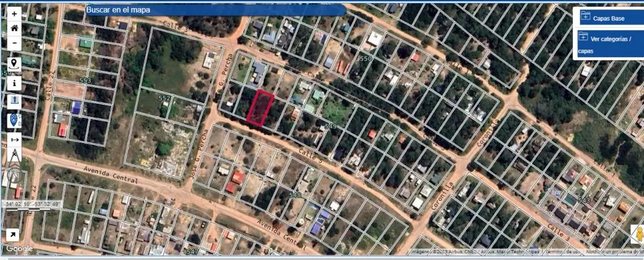
Task: Click the Google logo
Action: click(x=19, y=249)
